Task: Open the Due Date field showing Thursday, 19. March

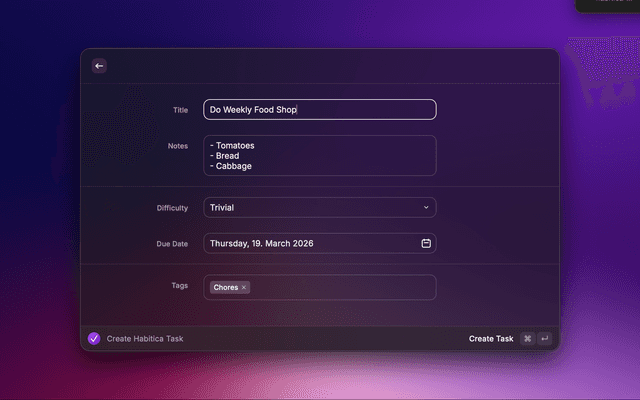Action: (x=300, y=243)
